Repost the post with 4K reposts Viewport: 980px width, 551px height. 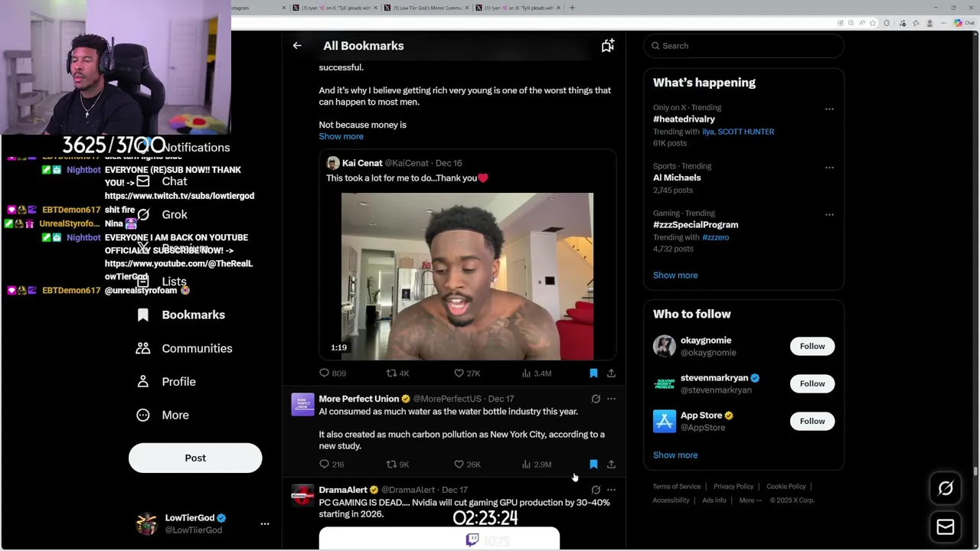397,373
